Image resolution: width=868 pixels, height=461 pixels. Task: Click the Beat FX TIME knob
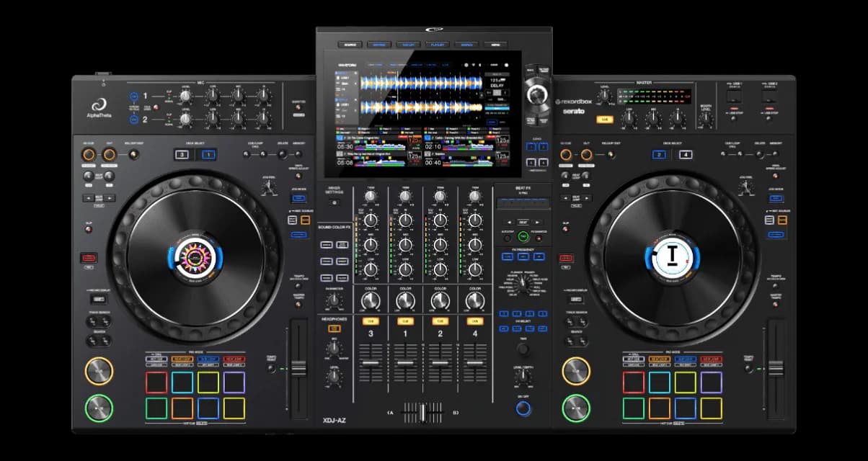click(523, 348)
